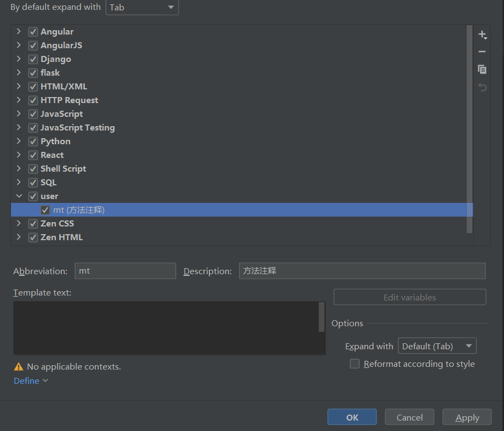Click the Description input field
The height and width of the screenshot is (431, 504).
pyautogui.click(x=362, y=271)
